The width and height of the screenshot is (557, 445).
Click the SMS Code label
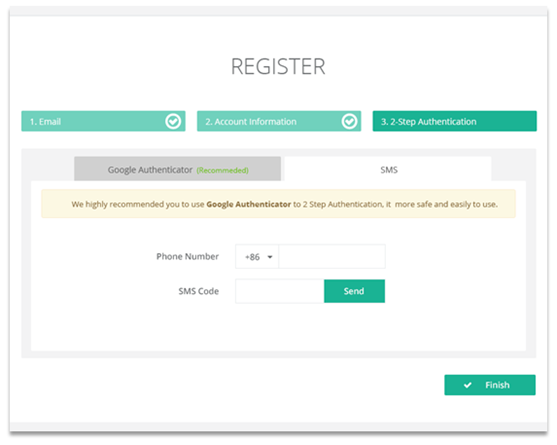pyautogui.click(x=199, y=291)
